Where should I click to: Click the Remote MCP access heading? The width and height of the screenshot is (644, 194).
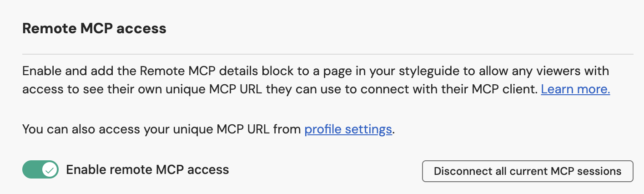click(x=94, y=29)
